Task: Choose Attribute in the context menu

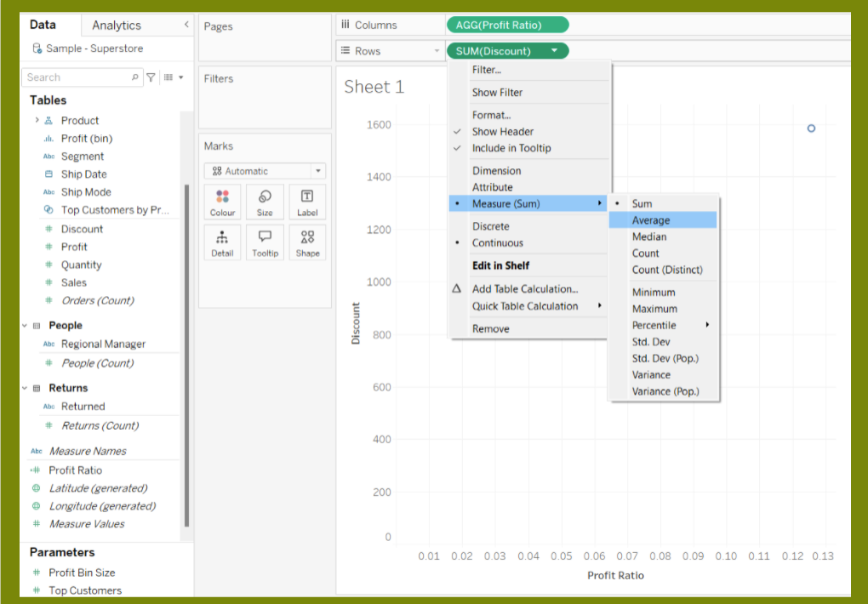Action: tap(492, 187)
